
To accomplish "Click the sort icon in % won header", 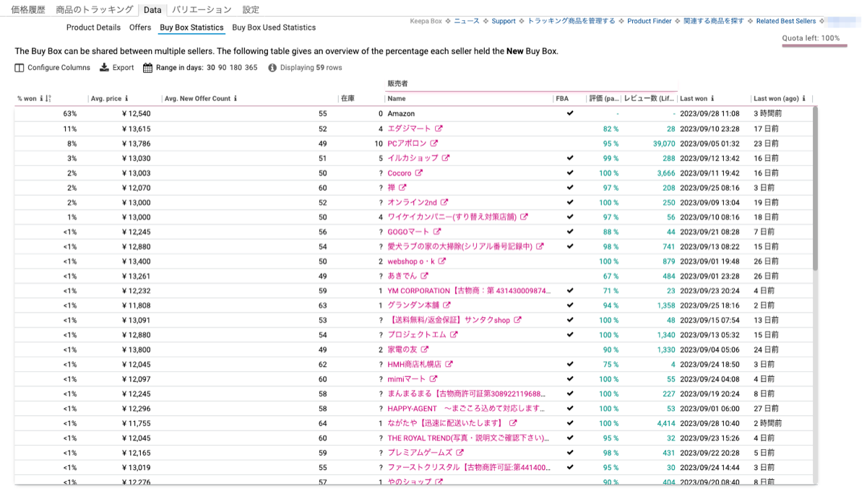I will click(48, 99).
